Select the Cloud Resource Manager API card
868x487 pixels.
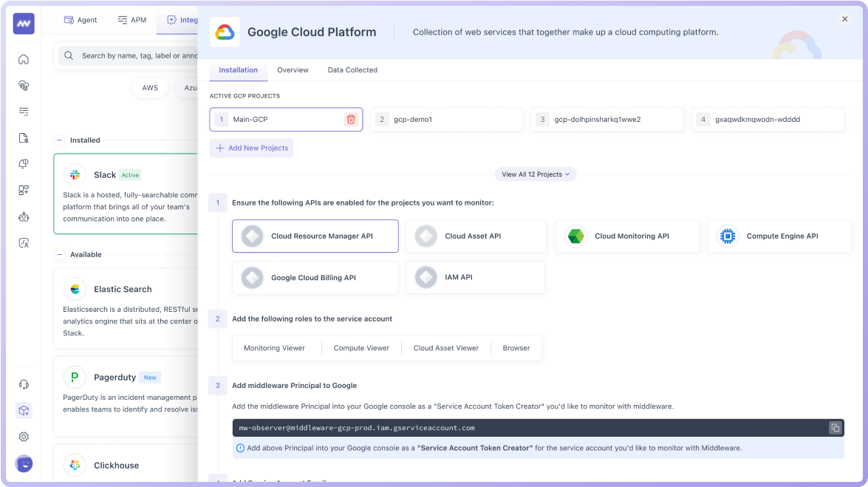(x=315, y=236)
